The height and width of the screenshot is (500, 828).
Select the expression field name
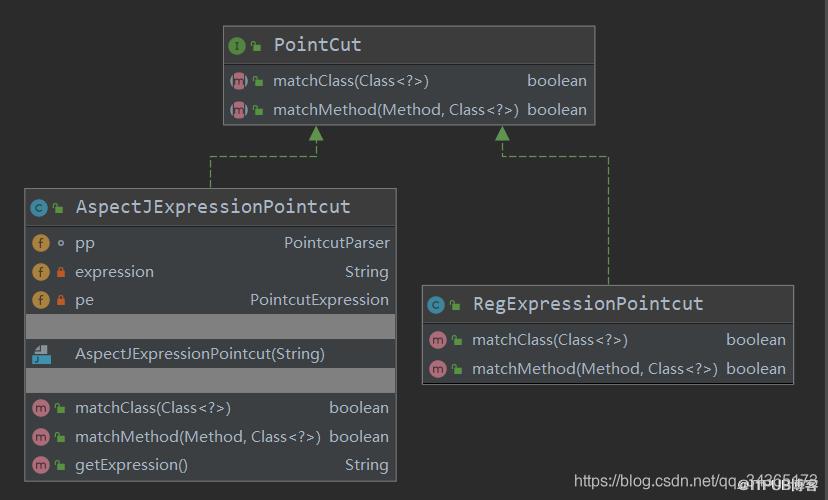(x=114, y=272)
